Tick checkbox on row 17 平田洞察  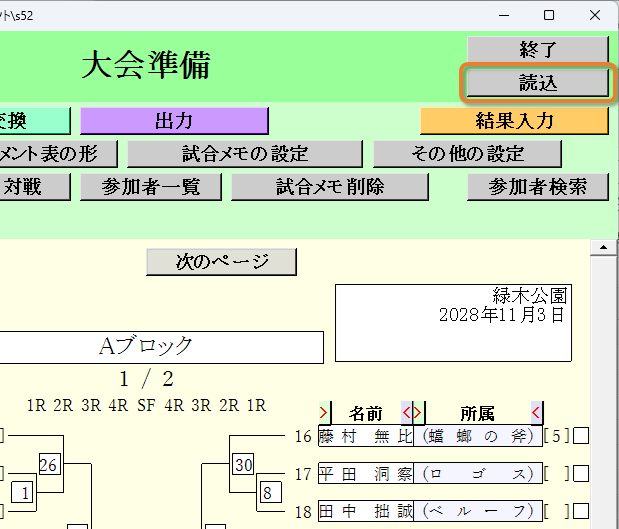point(581,474)
